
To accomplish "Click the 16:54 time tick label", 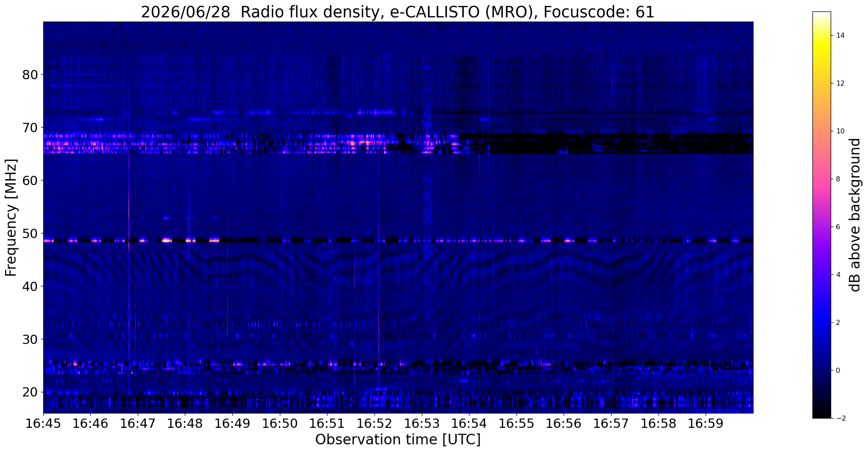I will tap(469, 423).
